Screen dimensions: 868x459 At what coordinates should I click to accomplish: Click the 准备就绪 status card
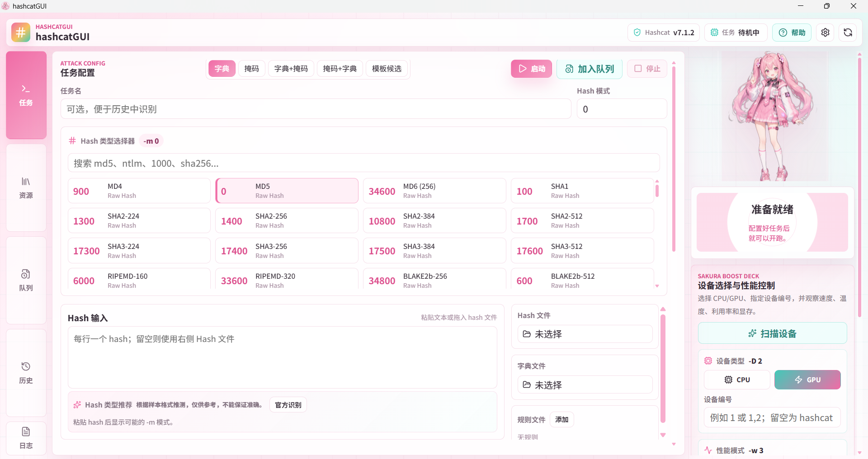(772, 222)
